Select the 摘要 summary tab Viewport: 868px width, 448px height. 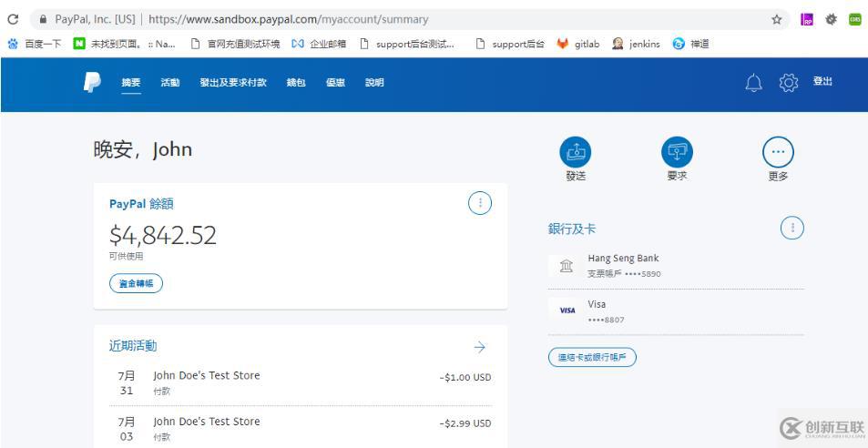coord(131,83)
